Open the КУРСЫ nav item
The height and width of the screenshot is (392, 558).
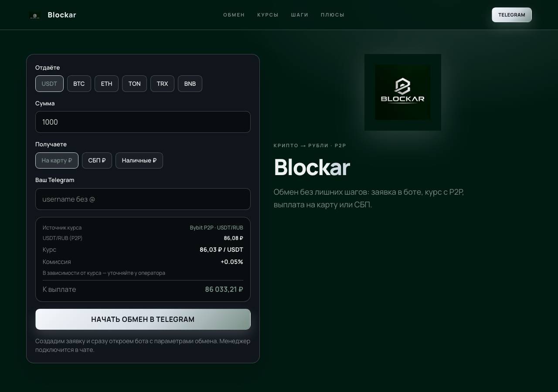coord(268,15)
